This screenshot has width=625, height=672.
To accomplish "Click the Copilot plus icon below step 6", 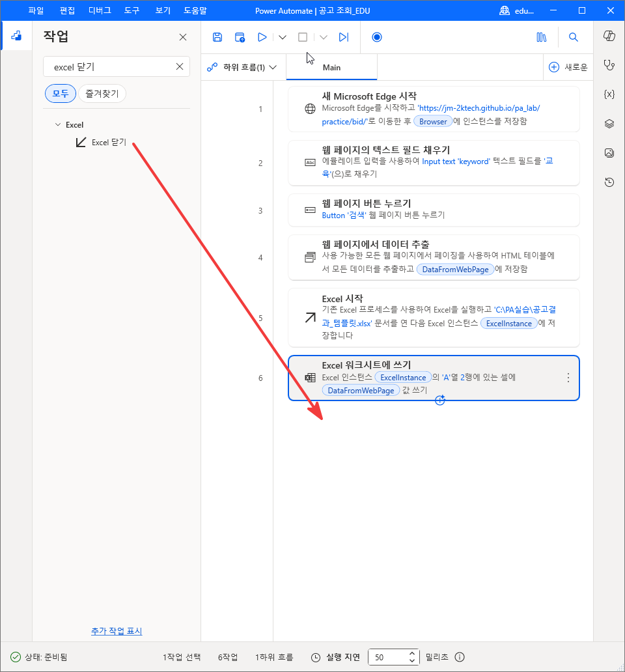I will coord(440,400).
